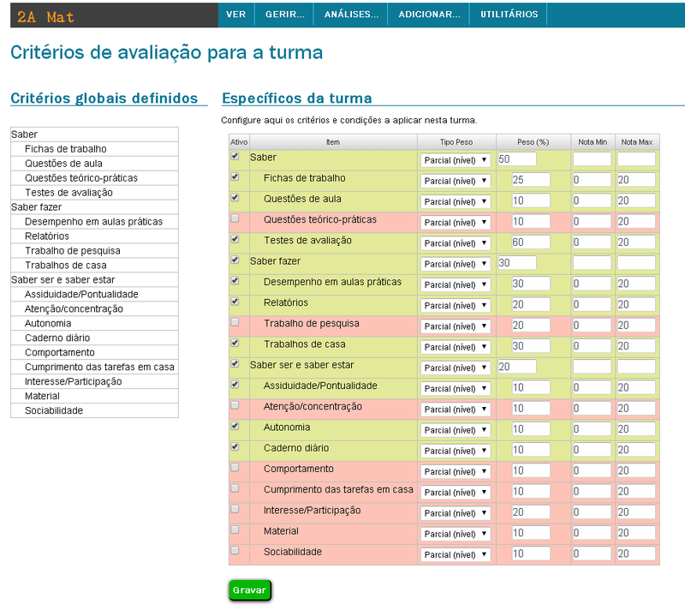Click Nota Max field for Material

click(635, 533)
